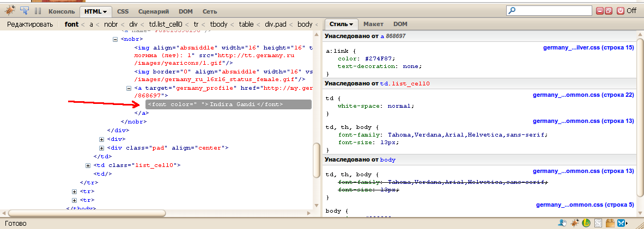
Task: Click the Firebug bug icon in the toolbar
Action: [x=10, y=10]
